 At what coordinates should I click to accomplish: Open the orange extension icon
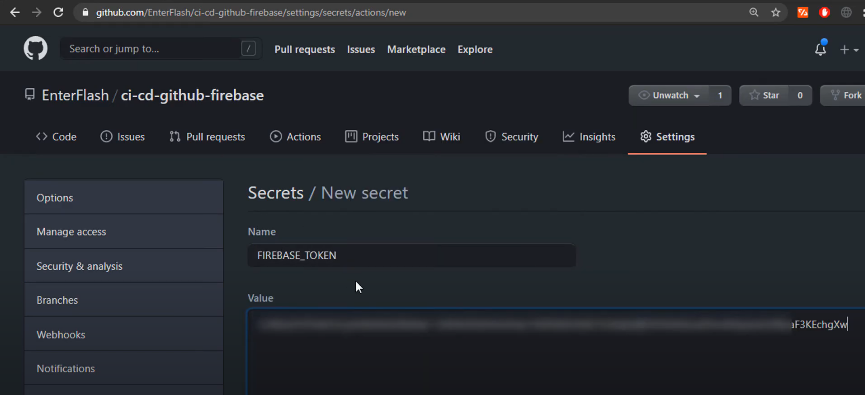pyautogui.click(x=803, y=12)
